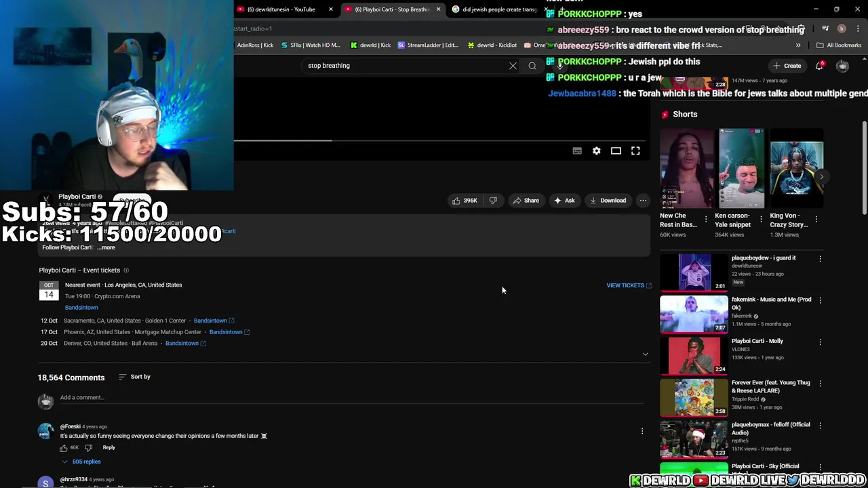Click the search magnifier button
The image size is (868, 488).
click(532, 66)
